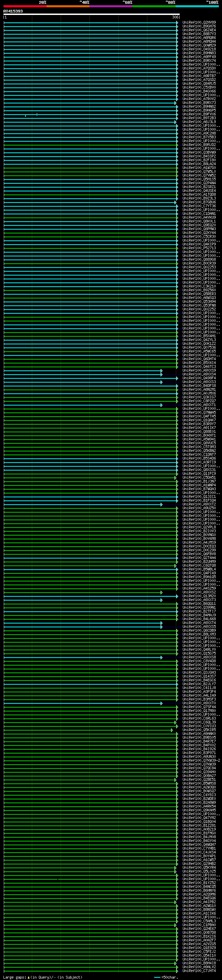The width and height of the screenshot is (222, 980).
Task: Select label UniRef100_A9IIK7
Action: coord(199,428)
